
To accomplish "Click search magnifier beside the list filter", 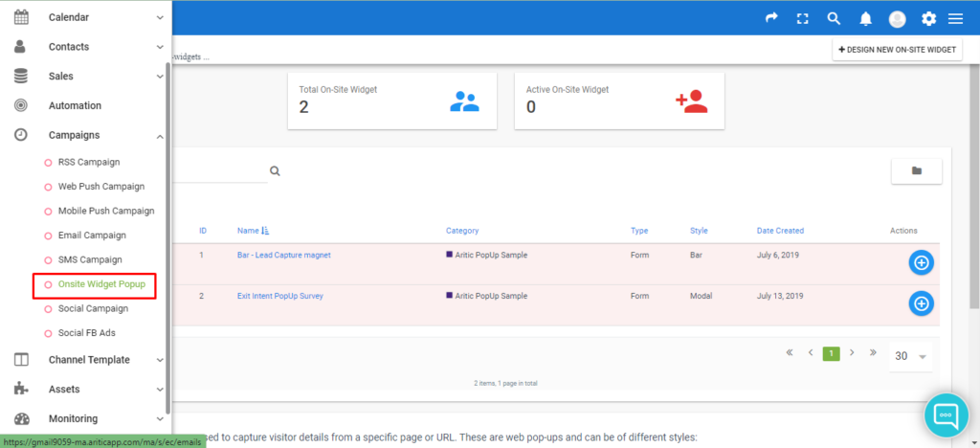I will pyautogui.click(x=275, y=171).
